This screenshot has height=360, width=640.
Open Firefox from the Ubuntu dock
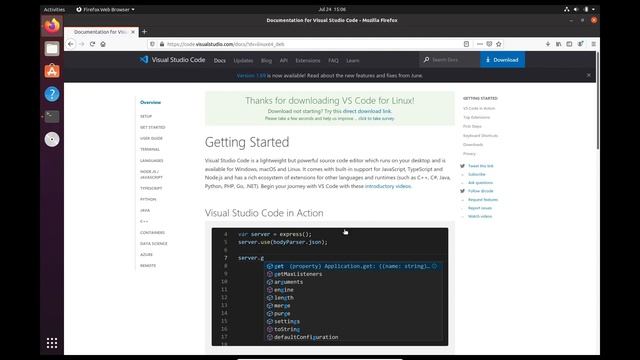[52, 26]
